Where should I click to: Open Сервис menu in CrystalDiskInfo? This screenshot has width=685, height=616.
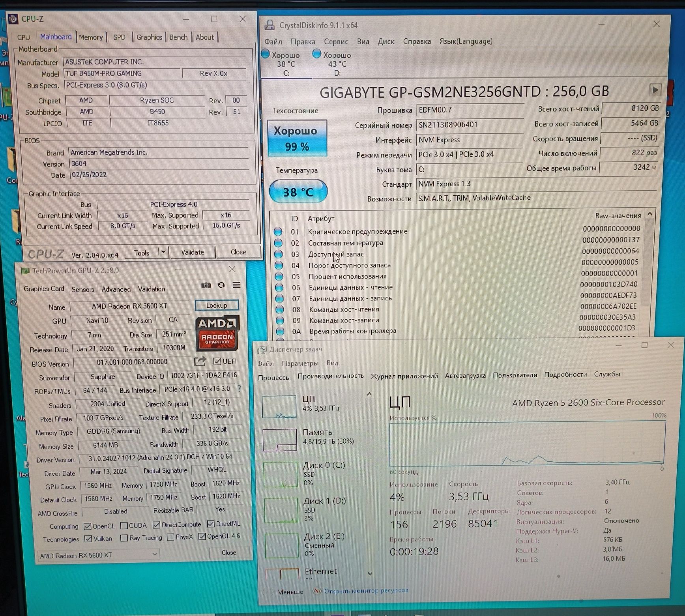pyautogui.click(x=336, y=41)
